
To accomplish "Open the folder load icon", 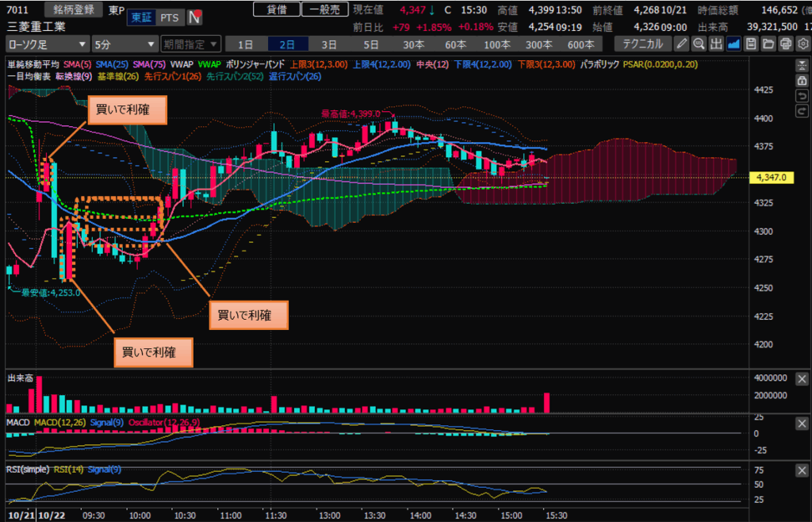I will pos(768,44).
